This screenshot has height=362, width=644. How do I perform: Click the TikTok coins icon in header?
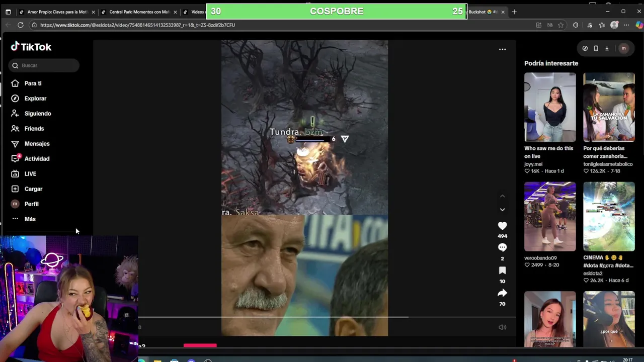pyautogui.click(x=585, y=48)
